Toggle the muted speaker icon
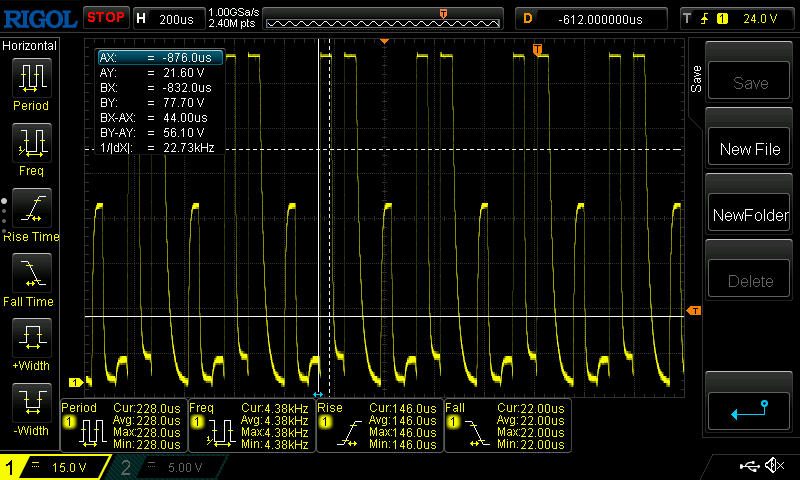 pyautogui.click(x=774, y=465)
